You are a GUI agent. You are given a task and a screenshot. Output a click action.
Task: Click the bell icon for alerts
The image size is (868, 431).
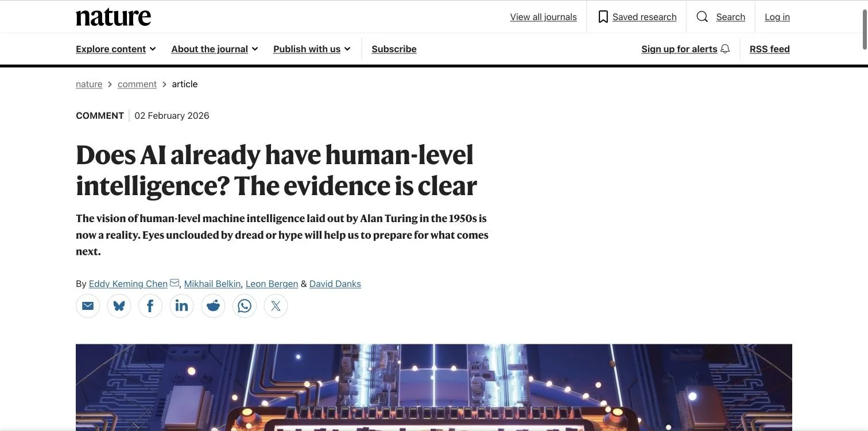pyautogui.click(x=725, y=49)
